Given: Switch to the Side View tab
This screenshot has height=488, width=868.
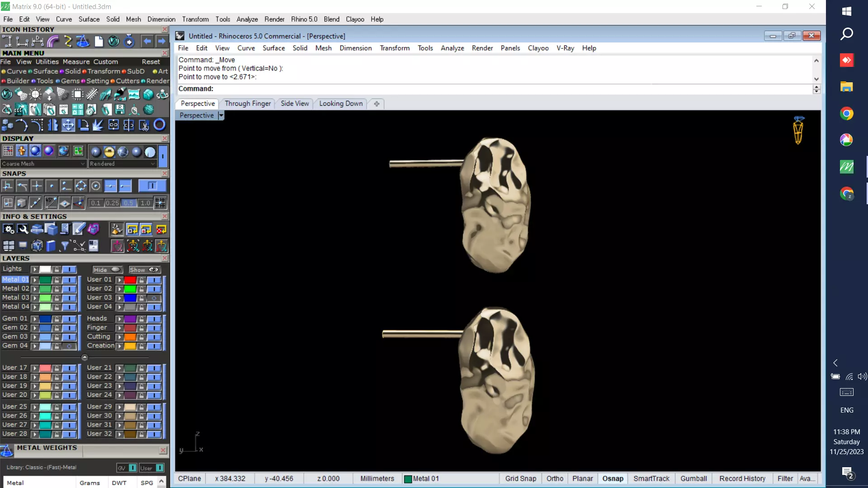Looking at the screenshot, I should [295, 103].
